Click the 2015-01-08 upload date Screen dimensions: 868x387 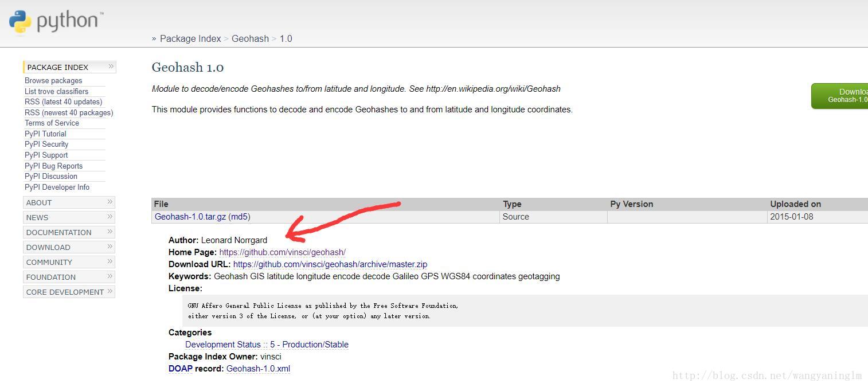coord(792,217)
